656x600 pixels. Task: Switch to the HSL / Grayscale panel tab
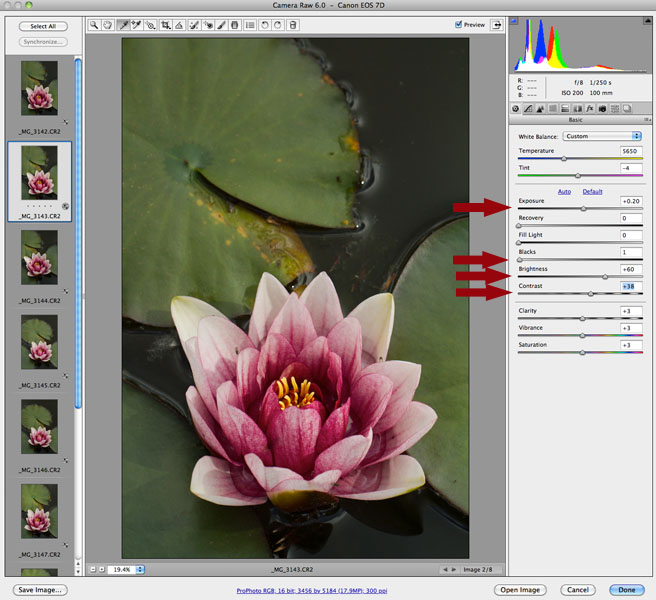click(x=553, y=109)
